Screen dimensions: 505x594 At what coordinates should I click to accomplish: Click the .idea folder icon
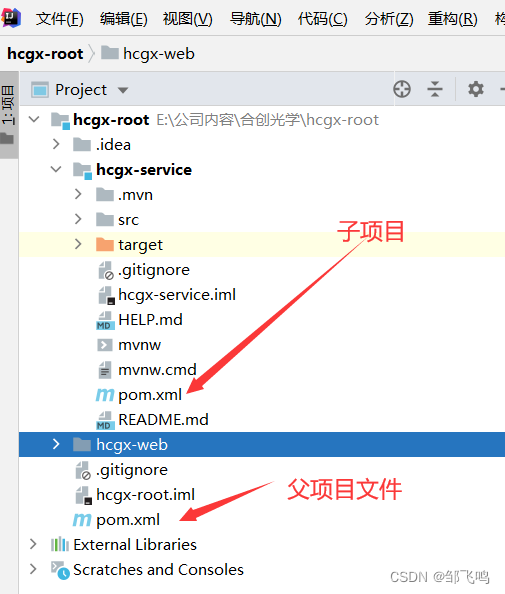(82, 144)
